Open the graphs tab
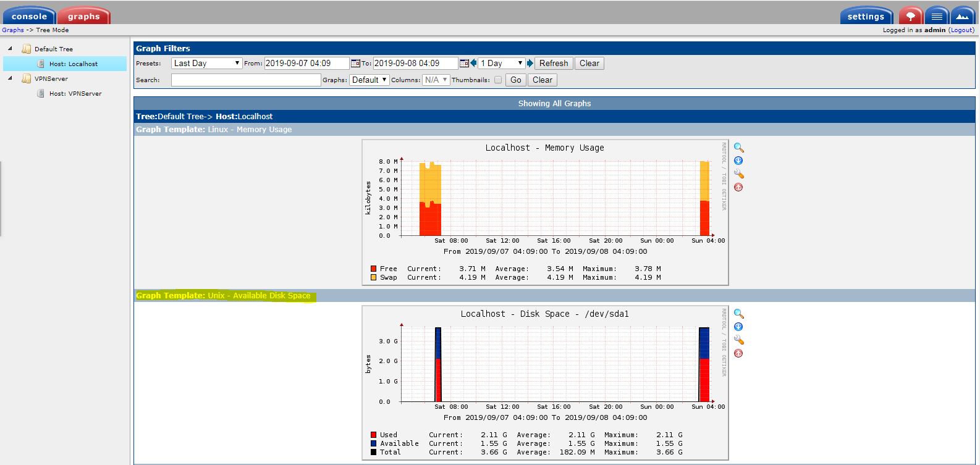 pyautogui.click(x=84, y=16)
